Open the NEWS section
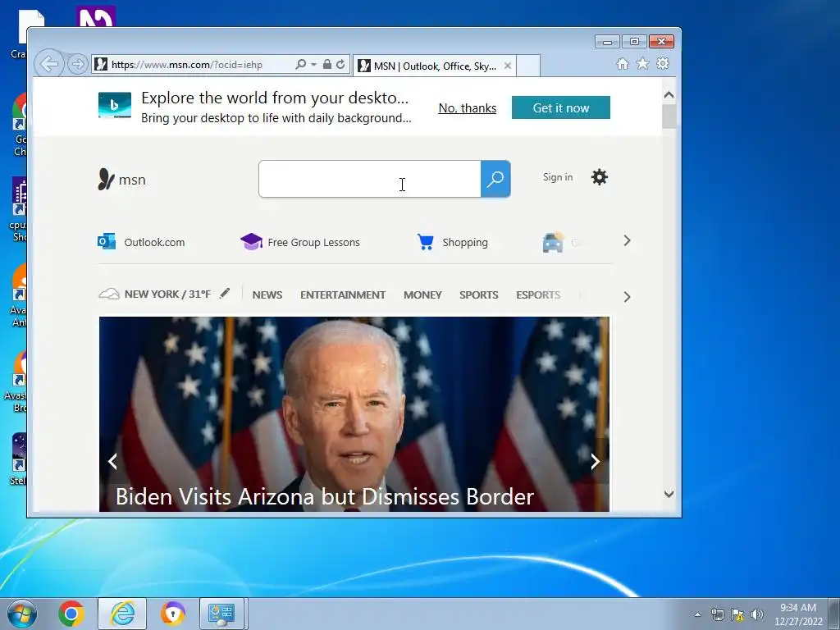The height and width of the screenshot is (630, 840). click(267, 294)
